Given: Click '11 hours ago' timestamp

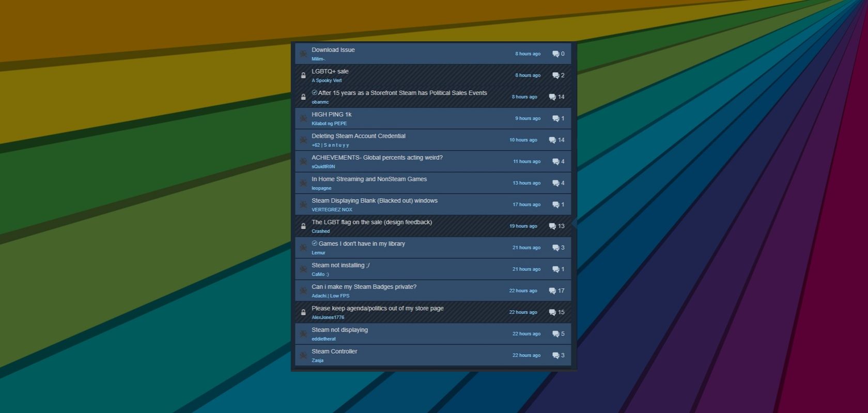Looking at the screenshot, I should point(526,162).
